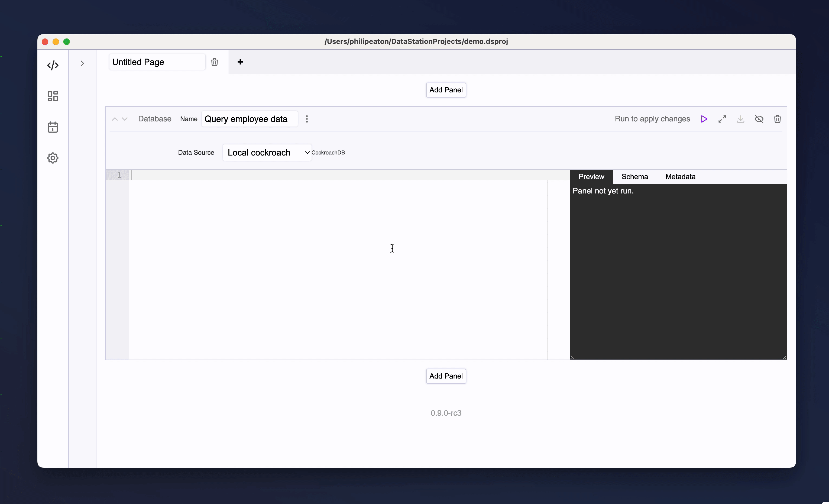The height and width of the screenshot is (504, 829).
Task: Toggle the panel move up arrow
Action: point(114,119)
